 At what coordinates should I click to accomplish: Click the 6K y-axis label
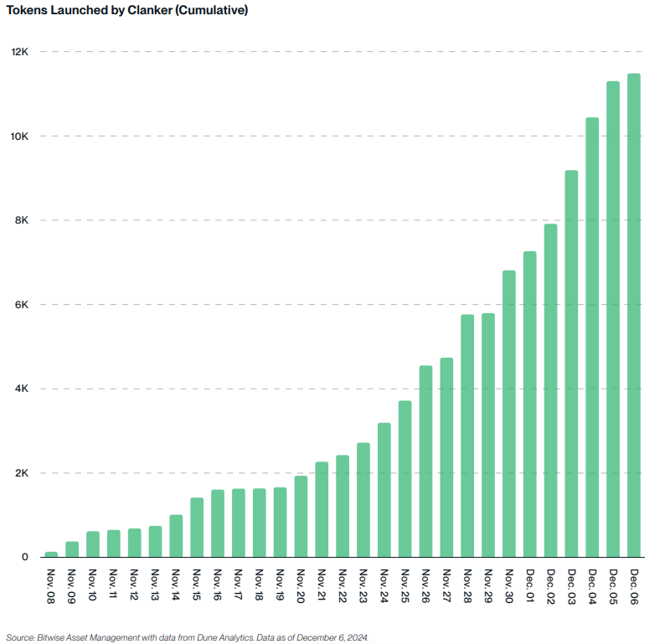coord(22,305)
